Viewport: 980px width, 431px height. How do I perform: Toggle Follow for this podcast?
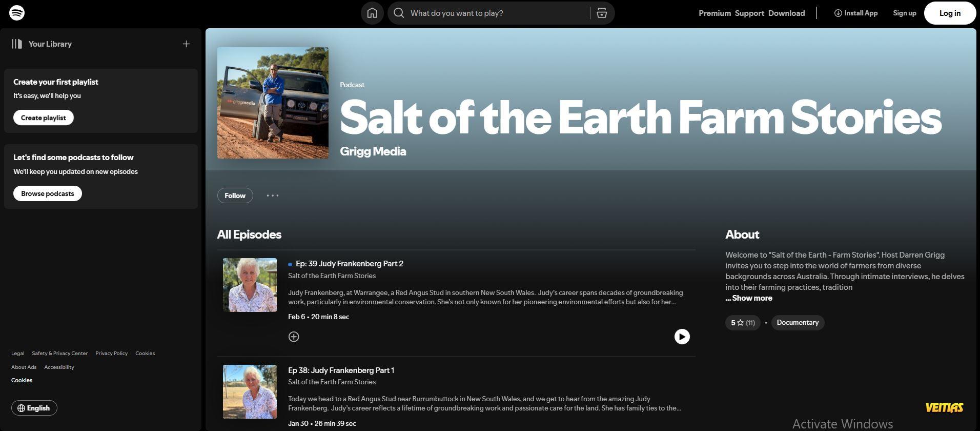[x=235, y=195]
